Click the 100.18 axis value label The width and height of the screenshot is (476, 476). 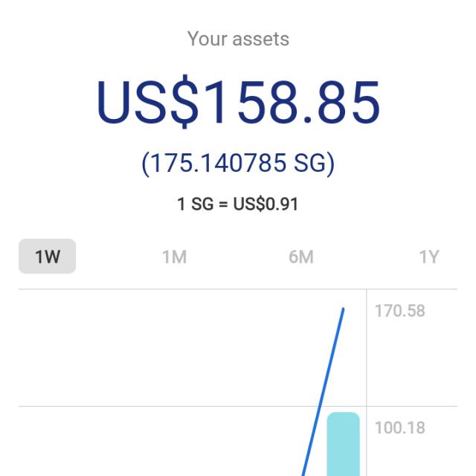399,428
